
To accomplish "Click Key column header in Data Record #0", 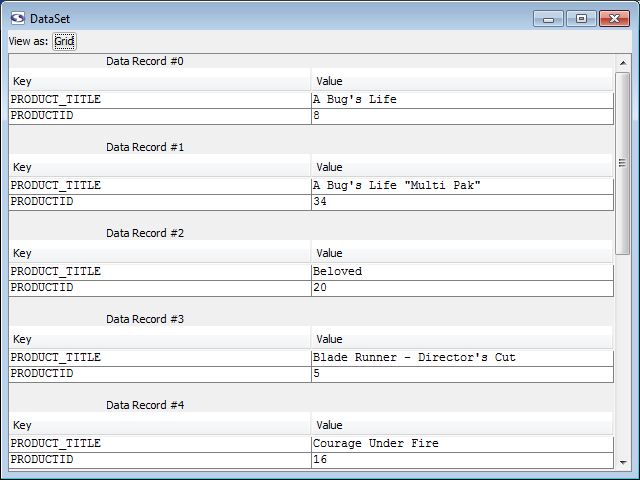I will (160, 81).
